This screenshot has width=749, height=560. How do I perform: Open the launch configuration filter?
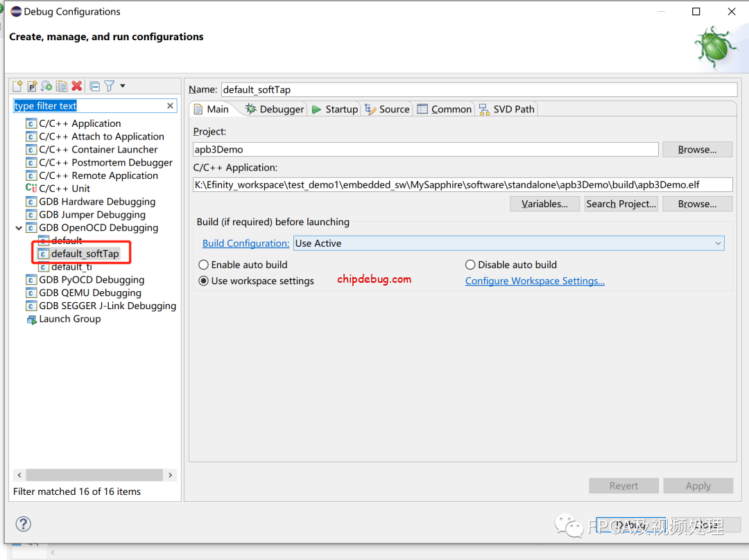(x=109, y=85)
